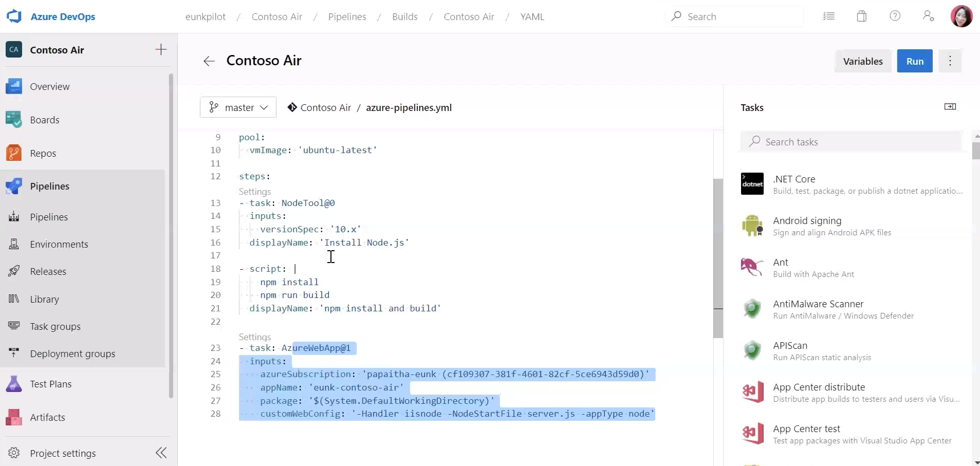The height and width of the screenshot is (466, 980).
Task: Open the user settings icon
Action: pos(928,16)
